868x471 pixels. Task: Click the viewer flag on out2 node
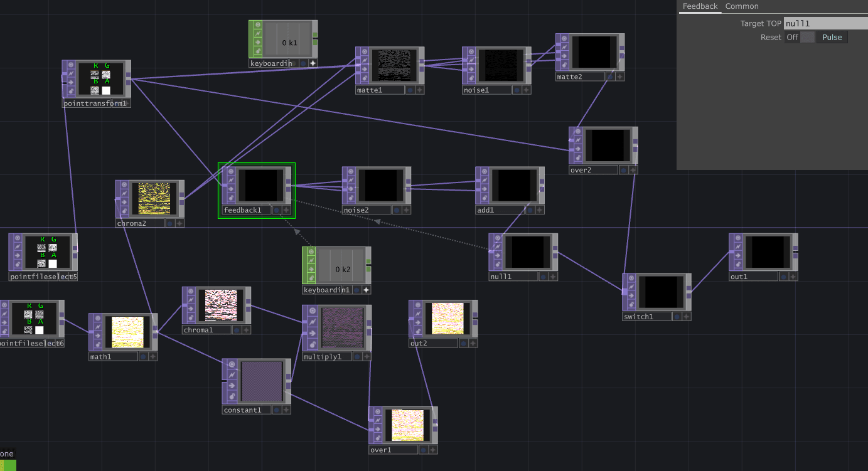point(419,305)
